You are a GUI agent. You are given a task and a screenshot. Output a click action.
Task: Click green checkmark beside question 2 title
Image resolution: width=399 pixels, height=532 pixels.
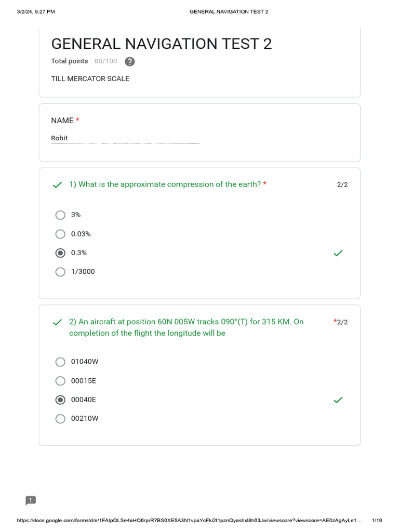point(58,323)
